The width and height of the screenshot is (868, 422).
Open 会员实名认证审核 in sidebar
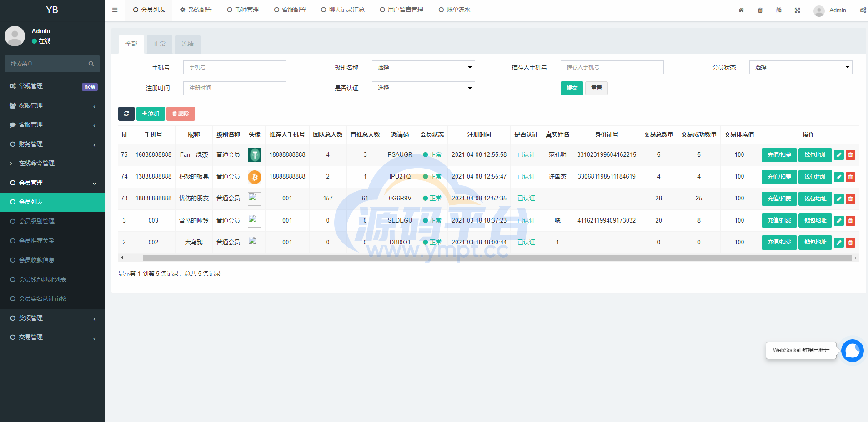(x=52, y=298)
